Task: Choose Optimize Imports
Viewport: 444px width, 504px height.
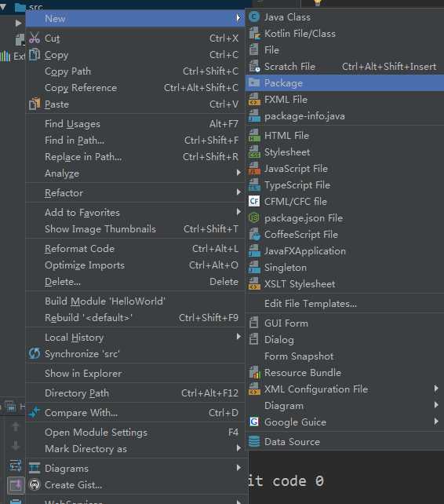Action: (x=135, y=265)
